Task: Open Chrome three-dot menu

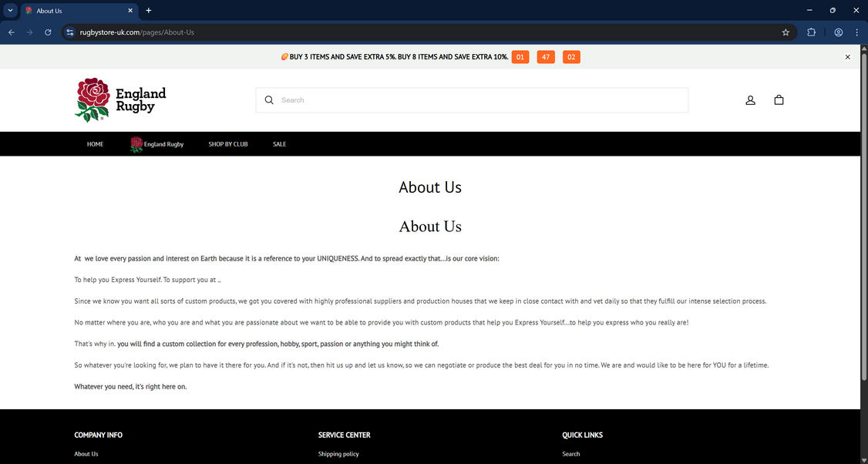Action: coord(857,32)
